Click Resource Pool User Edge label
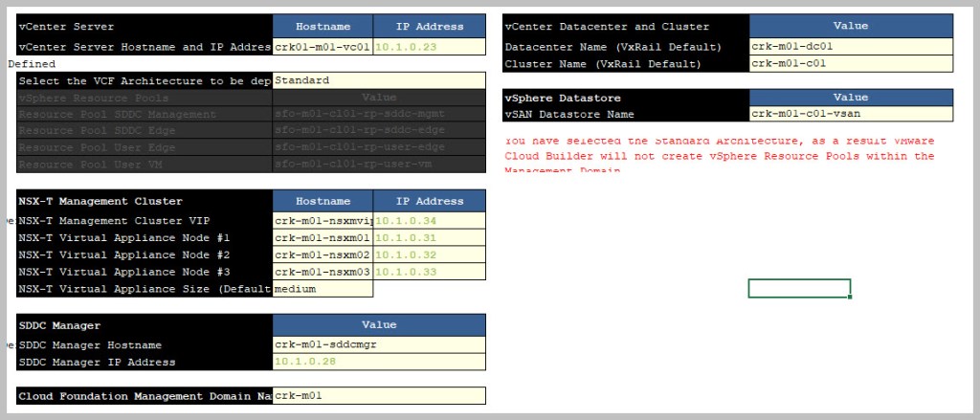This screenshot has width=980, height=420. point(145,147)
